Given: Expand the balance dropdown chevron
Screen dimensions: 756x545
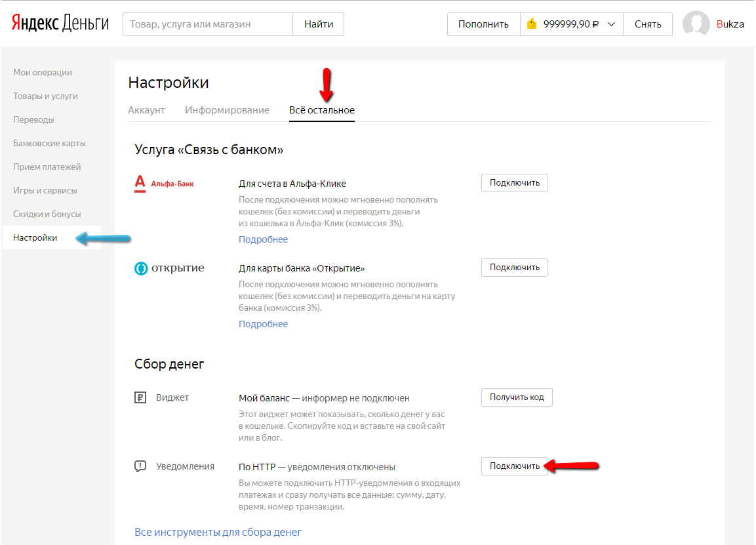Looking at the screenshot, I should pyautogui.click(x=611, y=24).
